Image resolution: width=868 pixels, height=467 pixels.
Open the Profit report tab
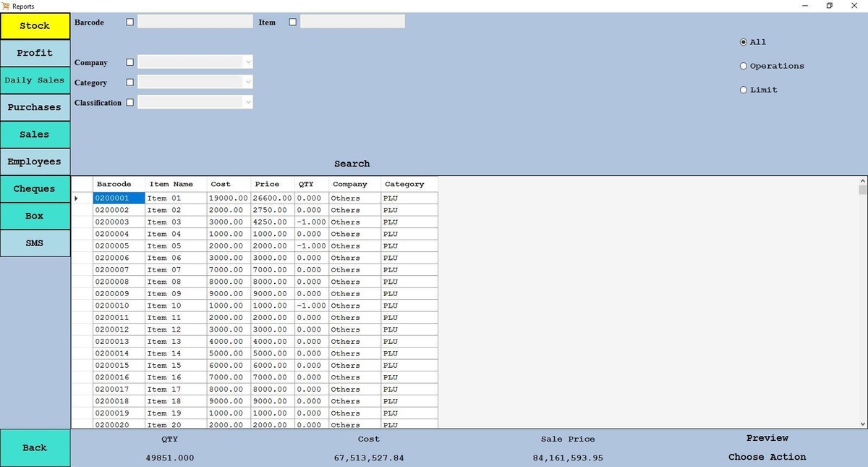[x=35, y=53]
